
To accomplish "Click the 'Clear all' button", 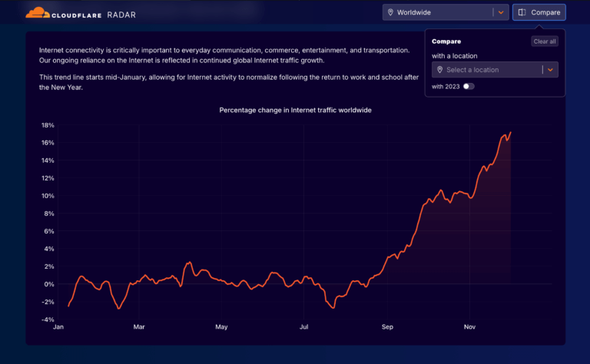I will point(545,41).
